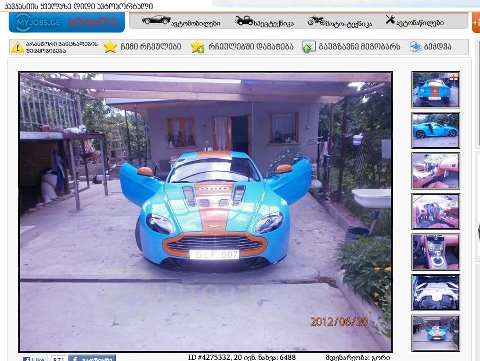This screenshot has height=361, width=480.
Task: Click the orange plus button at top right
Action: 476,22
